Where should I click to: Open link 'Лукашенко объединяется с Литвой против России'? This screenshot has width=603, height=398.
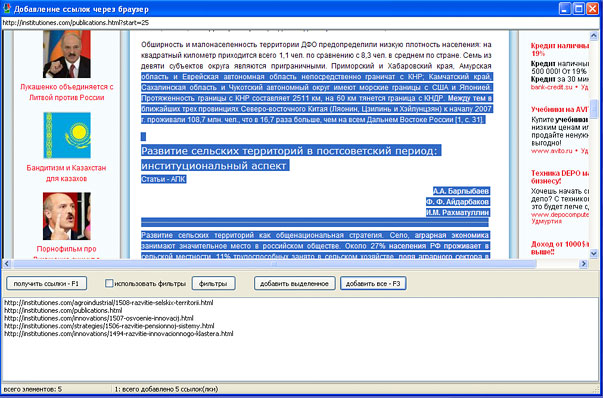(67, 92)
